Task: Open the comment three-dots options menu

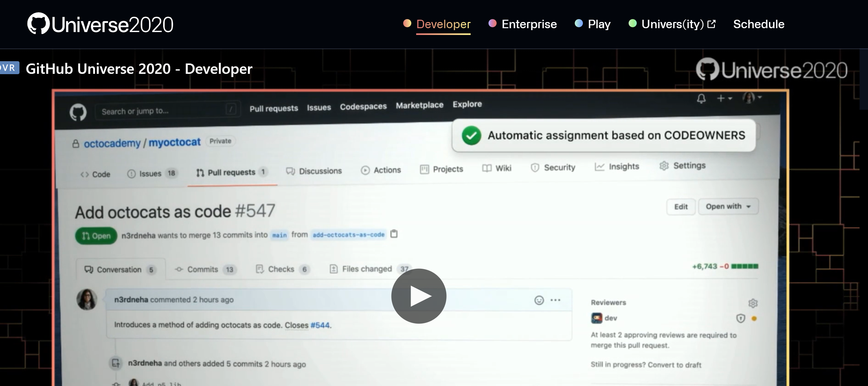Action: coord(555,300)
